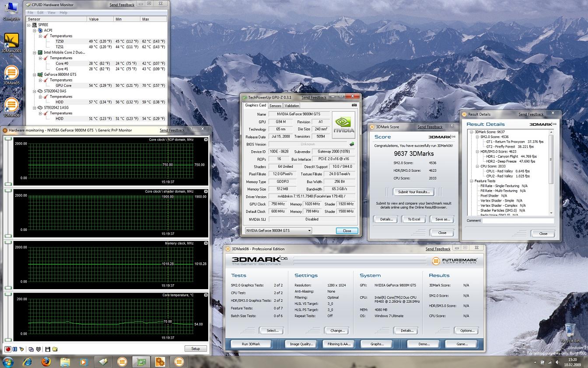Open the File menu in HWMonitor
Viewport: 588px width, 368px height.
(31, 13)
